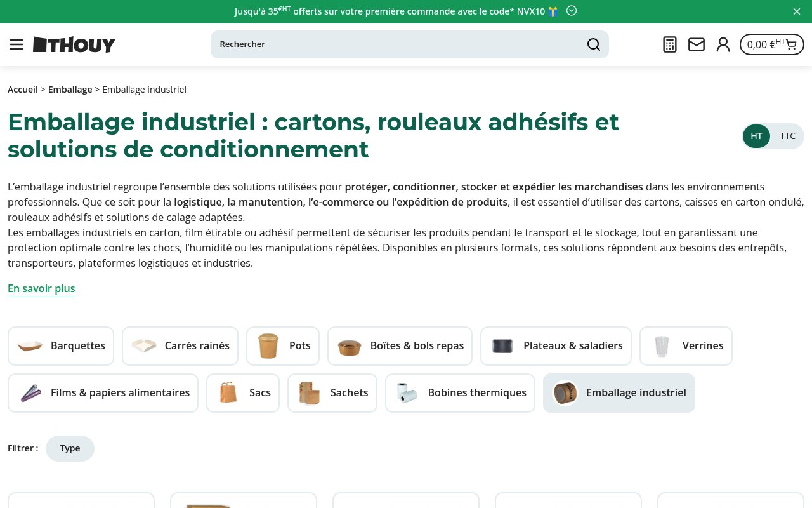Open the Type filter dropdown
The image size is (812, 508).
(x=70, y=448)
